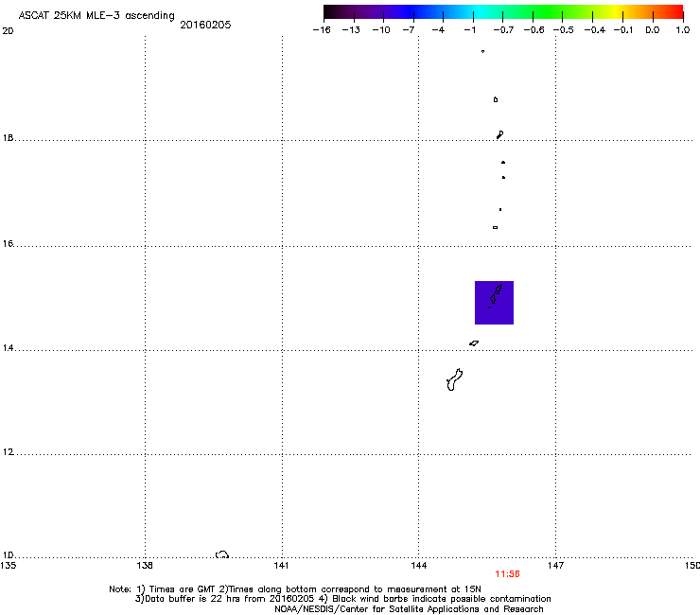700x615 pixels.
Task: Click the NOAA/NESDIS credit line
Action: click(x=409, y=609)
